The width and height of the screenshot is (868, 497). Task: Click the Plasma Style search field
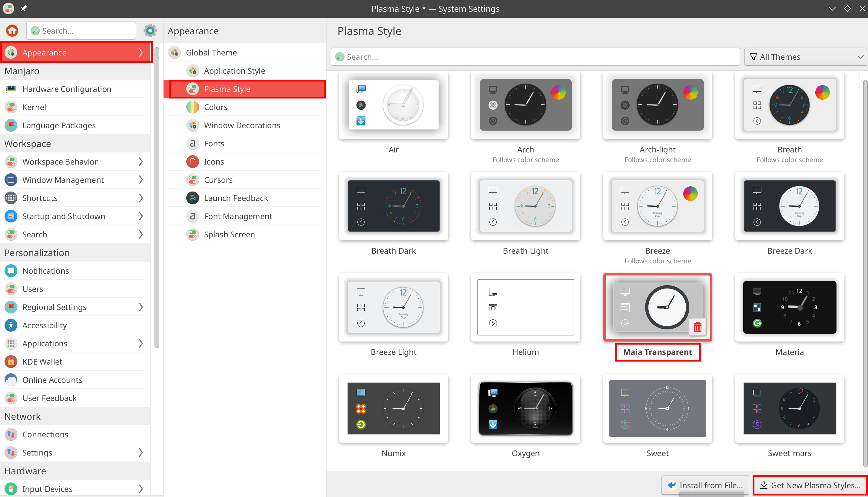point(535,57)
